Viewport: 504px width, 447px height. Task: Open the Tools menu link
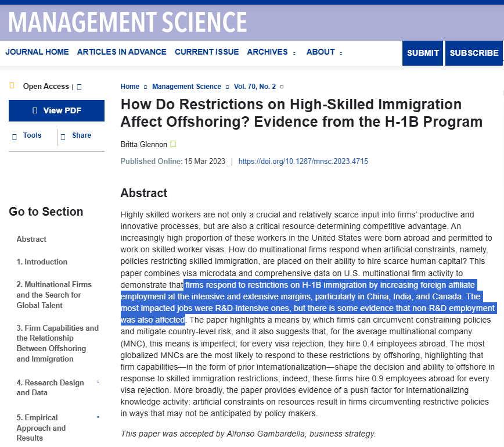pyautogui.click(x=32, y=135)
